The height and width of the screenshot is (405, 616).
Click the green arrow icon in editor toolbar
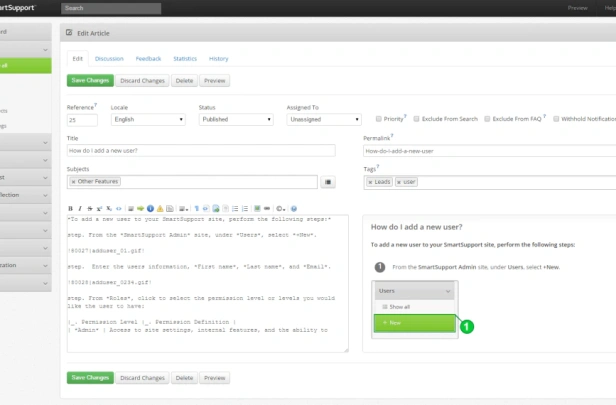click(140, 209)
